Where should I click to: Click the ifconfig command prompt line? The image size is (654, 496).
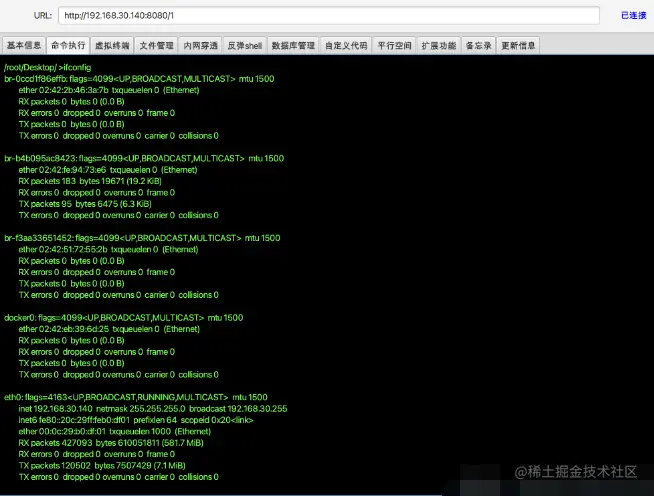tap(48, 67)
